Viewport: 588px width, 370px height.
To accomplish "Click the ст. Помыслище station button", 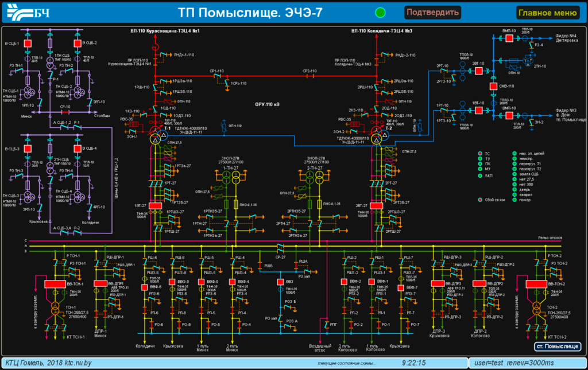I will pos(555,346).
